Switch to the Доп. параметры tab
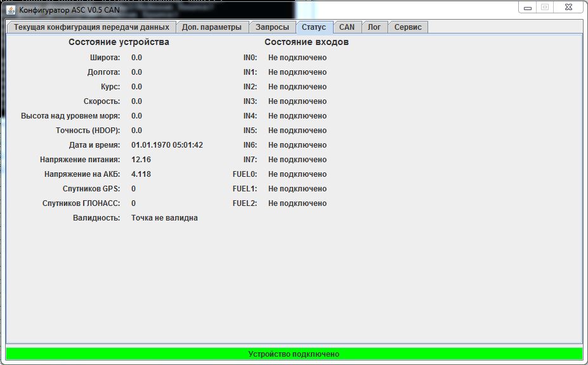This screenshot has width=588, height=365. point(211,27)
